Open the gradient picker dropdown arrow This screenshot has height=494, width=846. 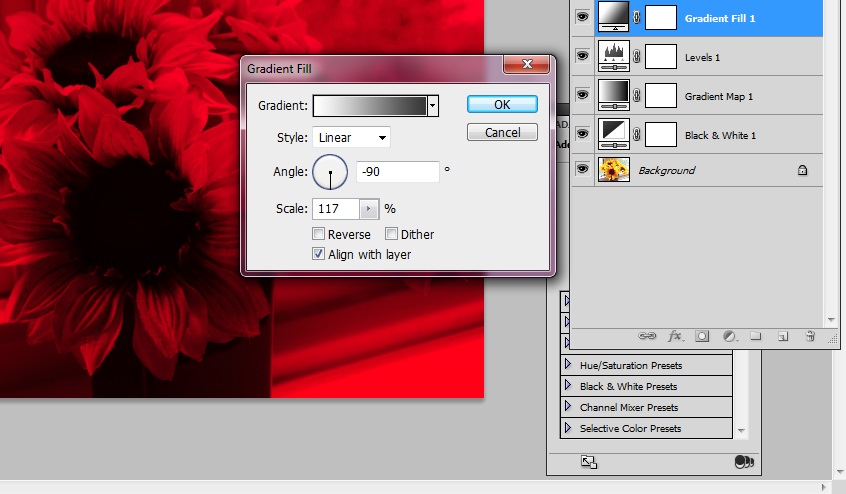coord(432,105)
